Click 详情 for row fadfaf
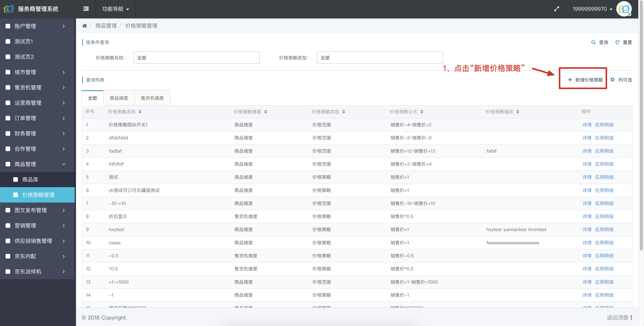The width and height of the screenshot is (644, 326). coord(587,151)
